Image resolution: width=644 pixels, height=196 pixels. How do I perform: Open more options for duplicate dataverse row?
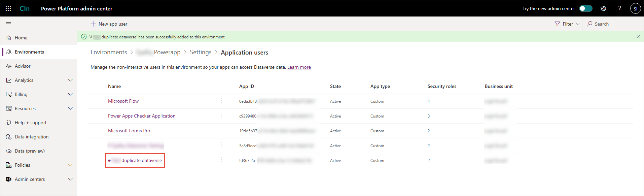pos(221,160)
